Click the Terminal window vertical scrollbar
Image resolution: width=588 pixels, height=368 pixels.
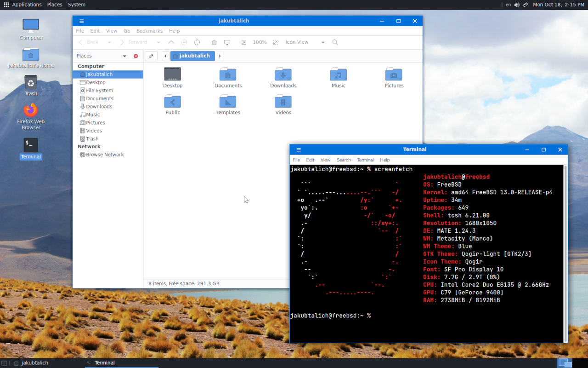point(565,253)
